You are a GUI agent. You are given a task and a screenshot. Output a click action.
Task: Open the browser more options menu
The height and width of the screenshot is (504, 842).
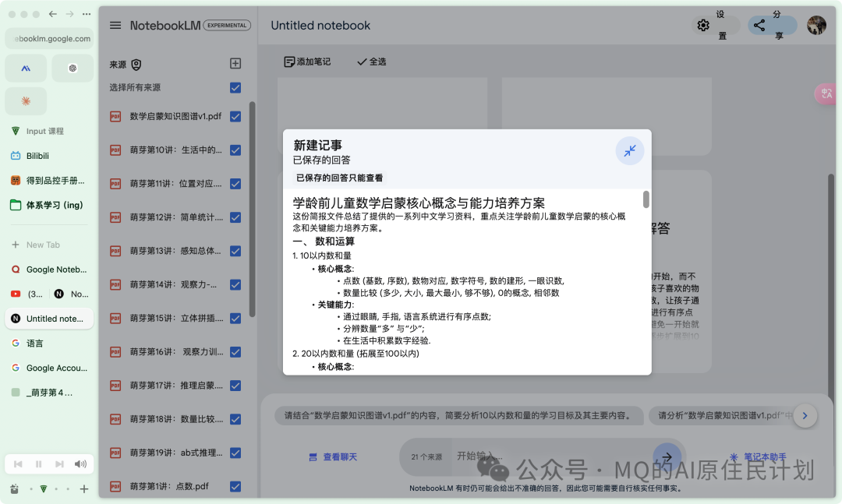[86, 13]
